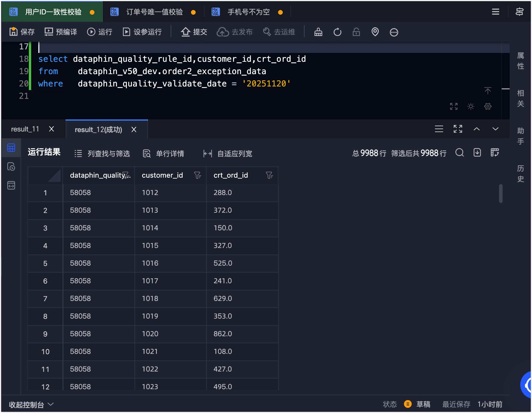Screen dimensions: 532x413
Task: Click cell crt_ord_id 372.0
Action: (242, 210)
